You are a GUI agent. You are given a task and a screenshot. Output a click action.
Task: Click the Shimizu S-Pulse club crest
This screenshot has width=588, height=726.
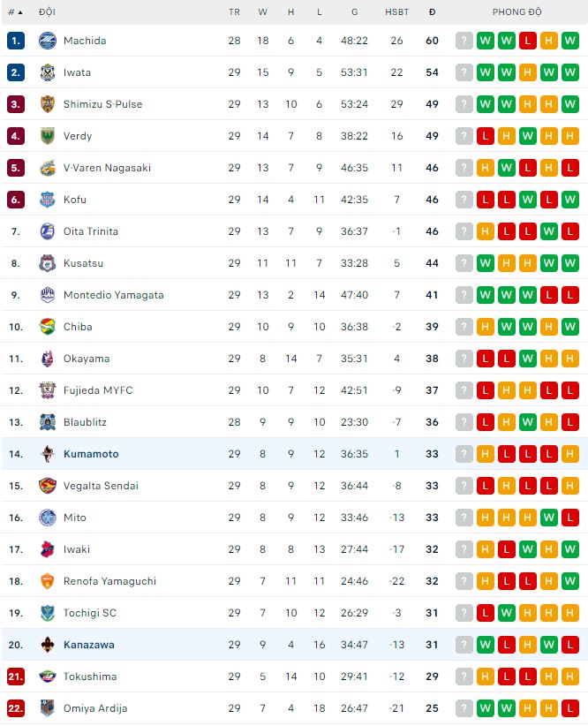point(48,104)
